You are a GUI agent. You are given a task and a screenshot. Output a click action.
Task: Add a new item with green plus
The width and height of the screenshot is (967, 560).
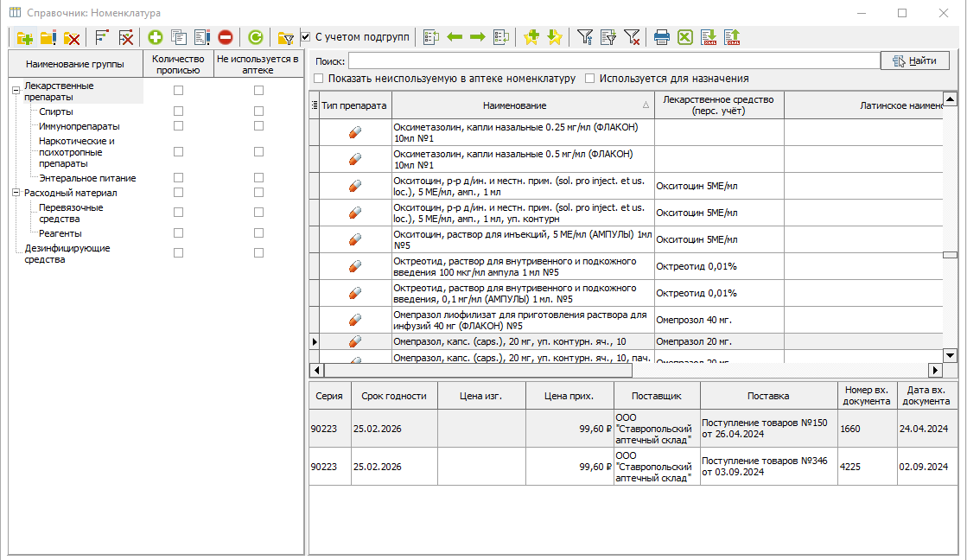click(x=156, y=38)
